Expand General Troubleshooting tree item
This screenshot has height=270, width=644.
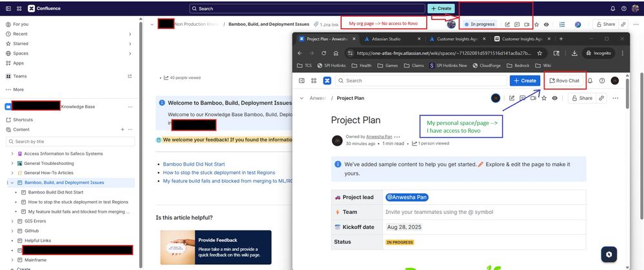(12, 163)
